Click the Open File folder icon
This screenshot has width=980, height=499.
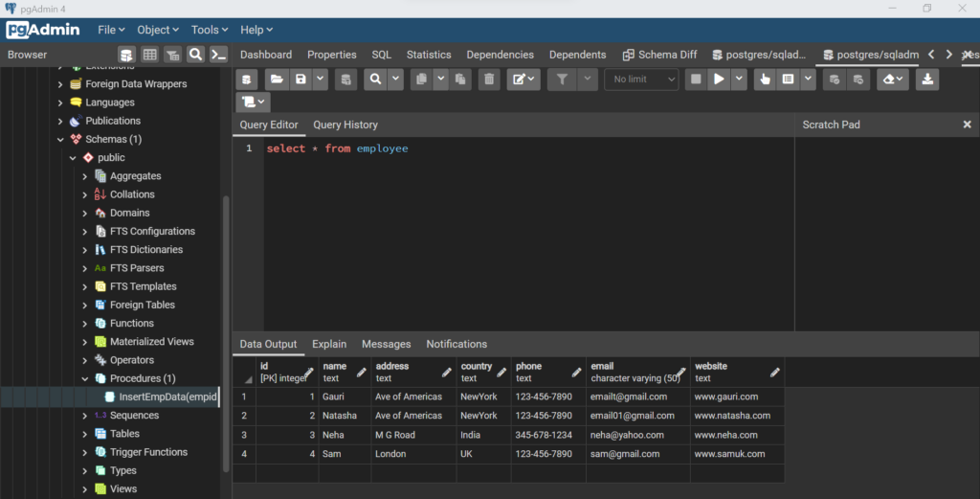point(276,79)
